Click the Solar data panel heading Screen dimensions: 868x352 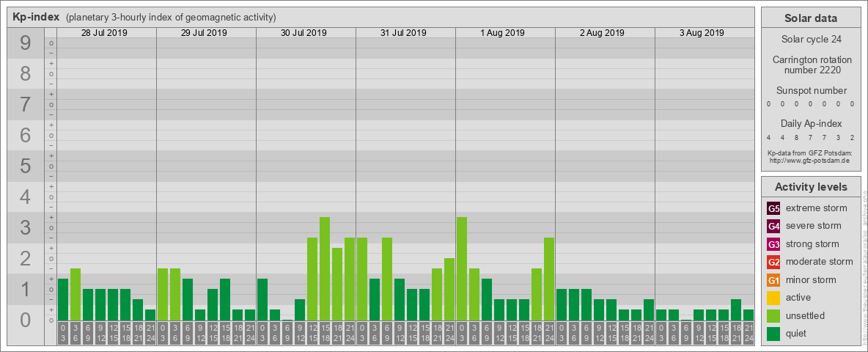(x=811, y=18)
